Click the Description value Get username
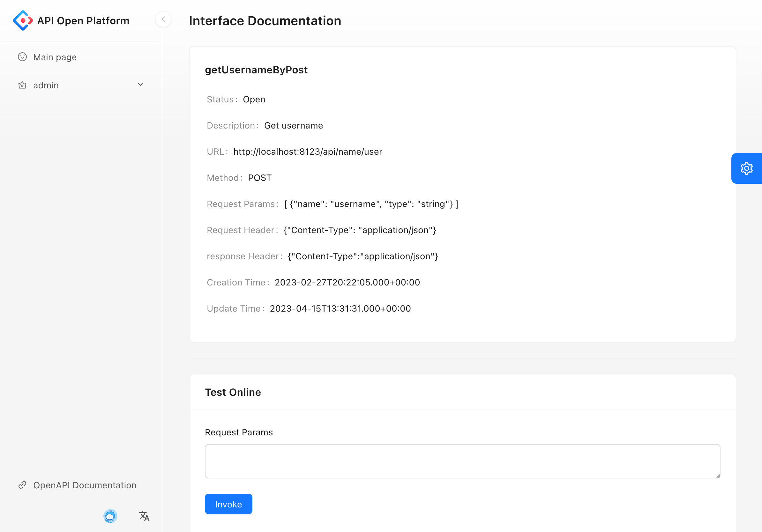Viewport: 762px width, 532px height. point(293,125)
